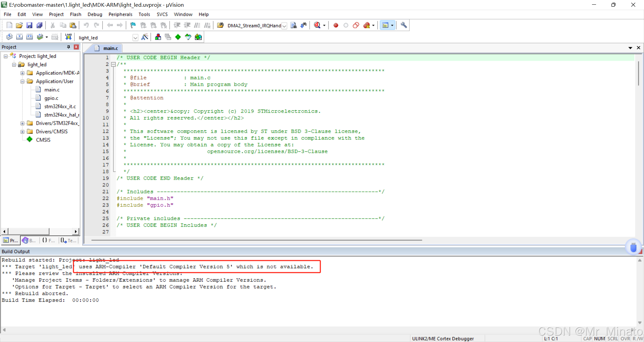Save all files icon
Screen dimensions: 644x342
39,25
